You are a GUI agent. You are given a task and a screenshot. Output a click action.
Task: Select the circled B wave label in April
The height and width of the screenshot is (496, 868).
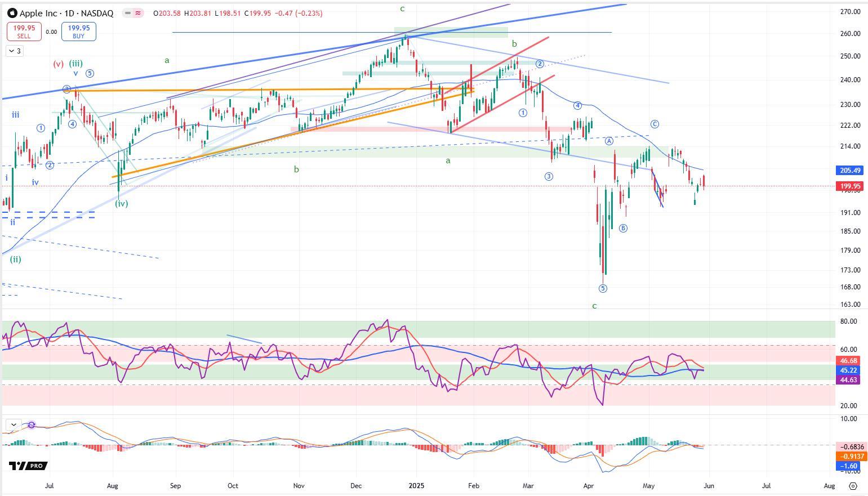point(623,229)
